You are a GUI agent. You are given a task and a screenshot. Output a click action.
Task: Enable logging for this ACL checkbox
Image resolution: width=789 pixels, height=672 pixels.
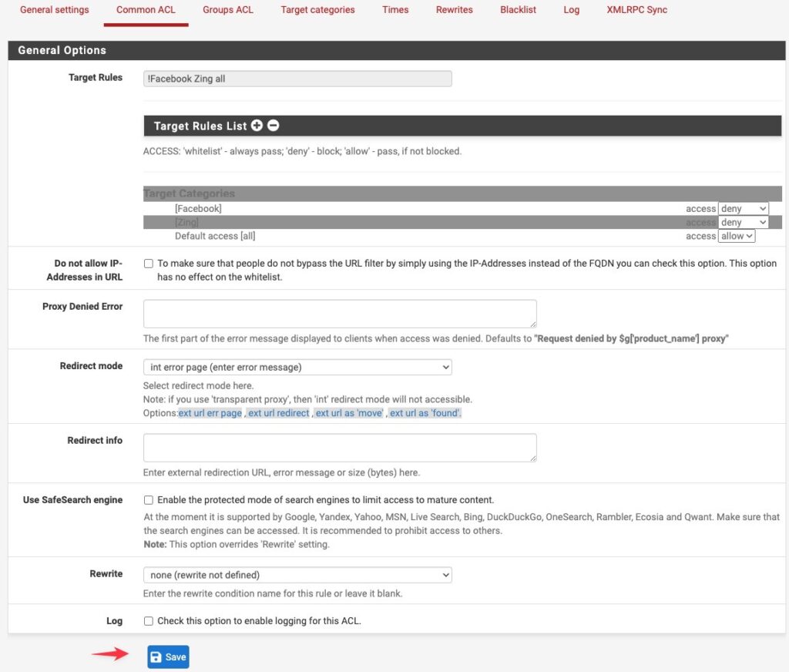click(149, 620)
